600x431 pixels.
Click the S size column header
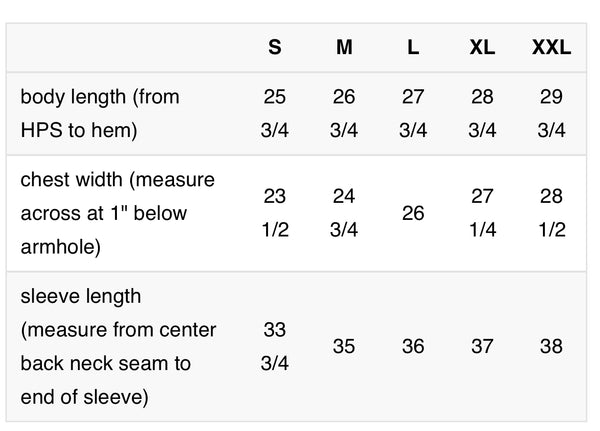click(x=275, y=47)
